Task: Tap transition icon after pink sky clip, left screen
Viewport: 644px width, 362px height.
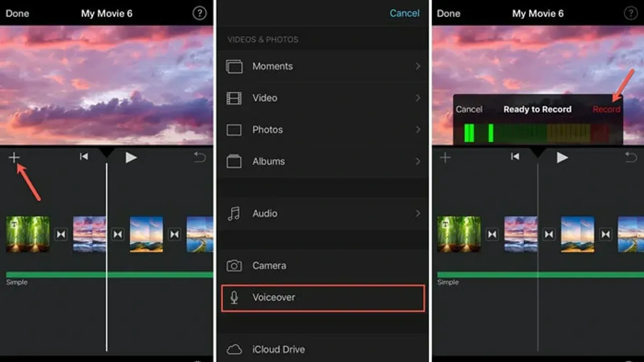Action: (x=118, y=234)
